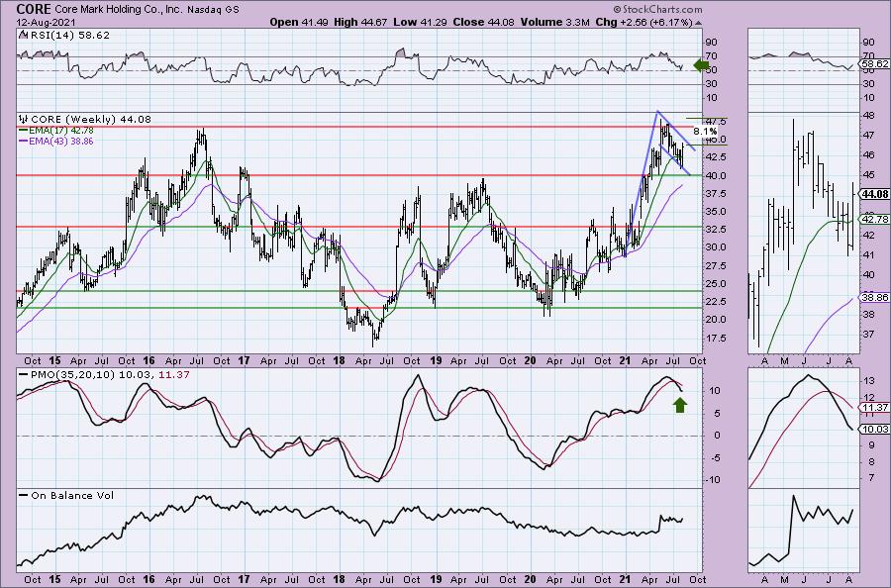The height and width of the screenshot is (588, 891).
Task: Click the 90 level label on main RSI axis
Action: point(711,42)
